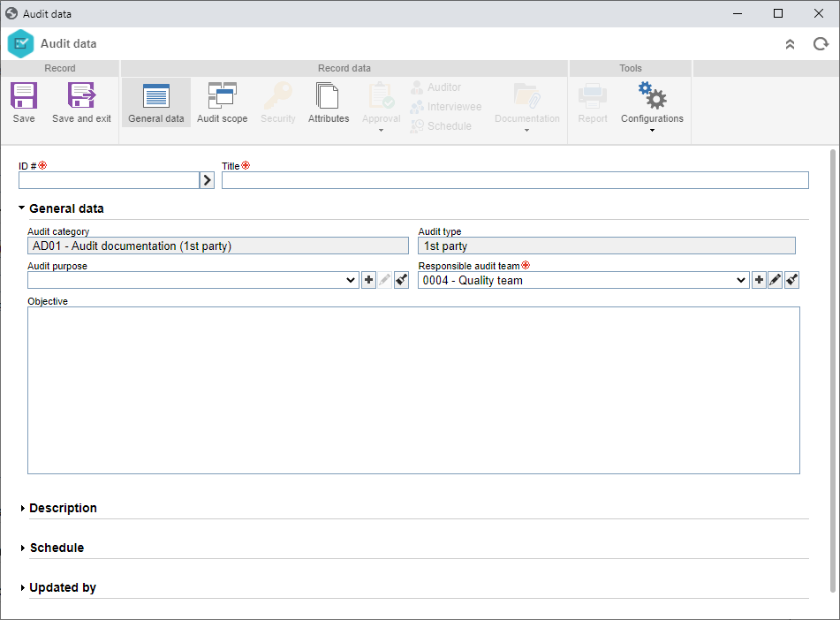Image resolution: width=840 pixels, height=620 pixels.
Task: Maximize the Audit data window
Action: click(778, 13)
